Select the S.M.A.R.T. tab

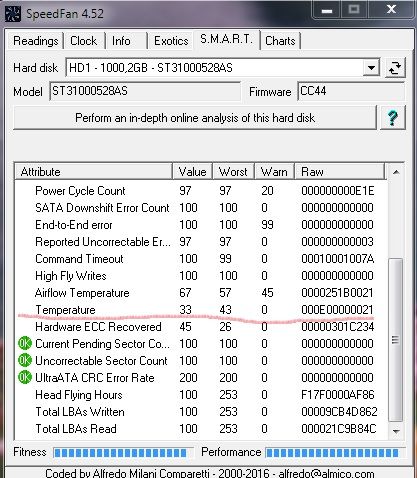click(226, 40)
